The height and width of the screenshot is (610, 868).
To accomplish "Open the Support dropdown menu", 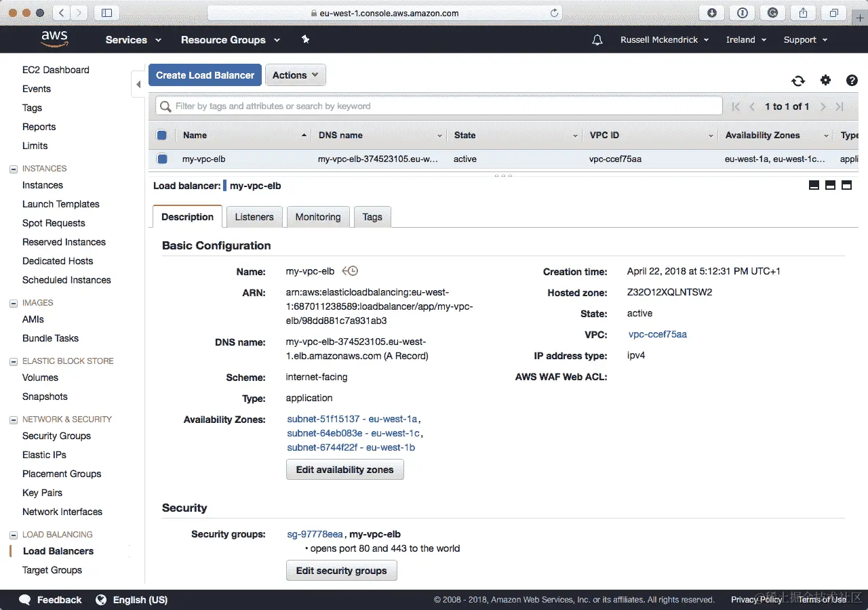I will (806, 40).
